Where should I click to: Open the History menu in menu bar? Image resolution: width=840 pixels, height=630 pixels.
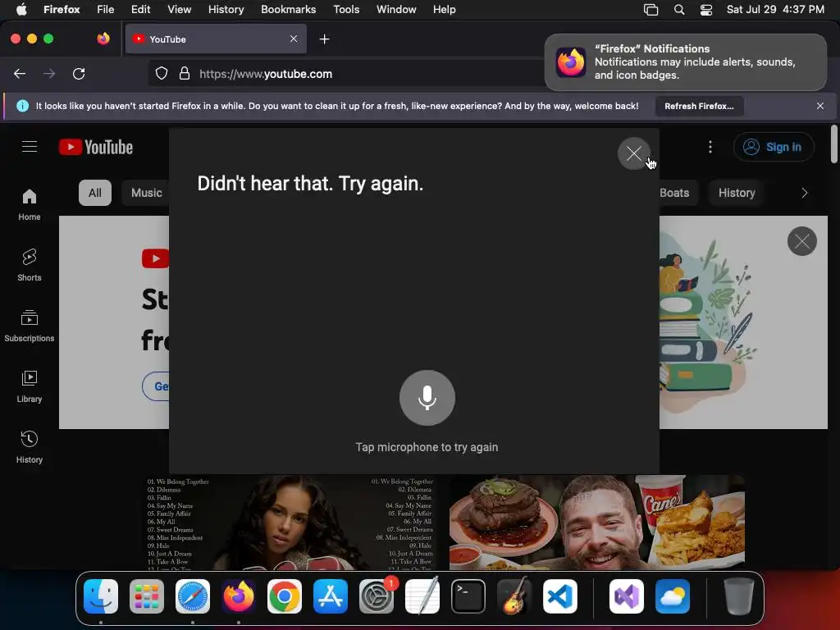click(226, 9)
